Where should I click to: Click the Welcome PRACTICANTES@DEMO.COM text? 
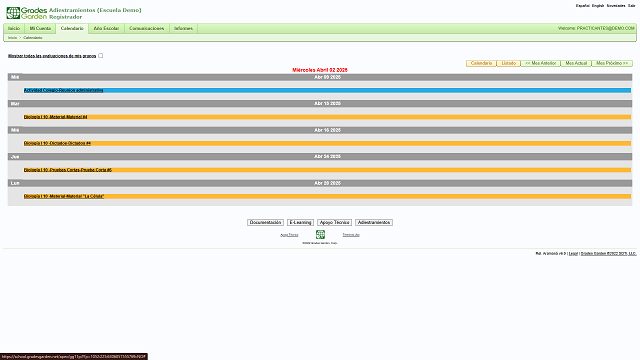click(596, 29)
